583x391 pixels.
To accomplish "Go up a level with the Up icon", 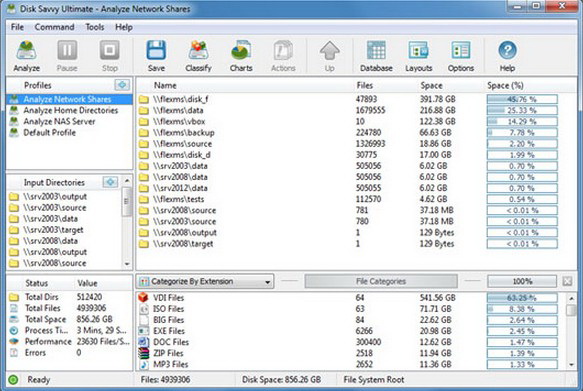I will click(329, 56).
